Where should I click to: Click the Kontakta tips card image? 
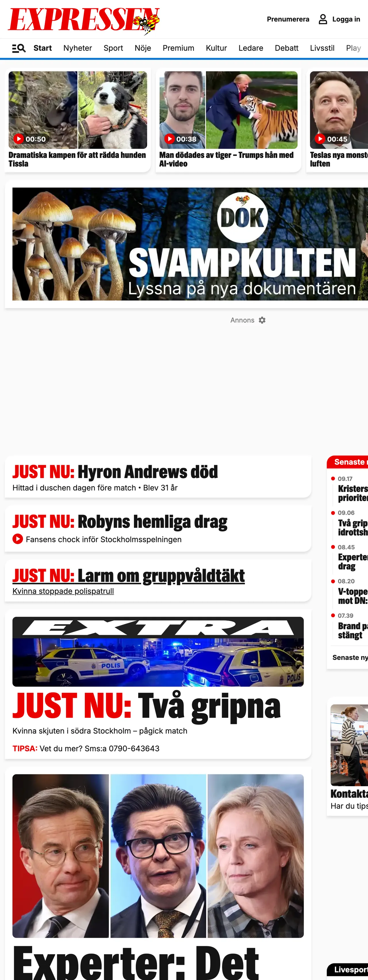pos(349,745)
